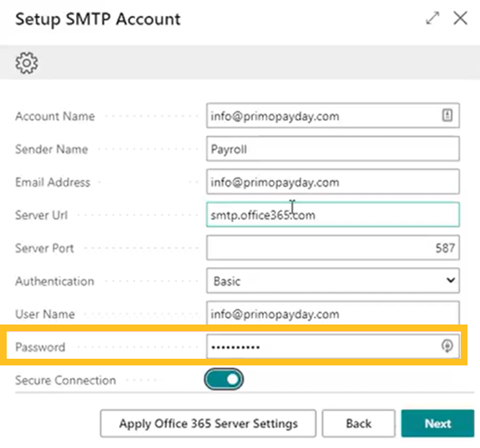Click the Server Url label
This screenshot has height=448, width=480.
[42, 215]
